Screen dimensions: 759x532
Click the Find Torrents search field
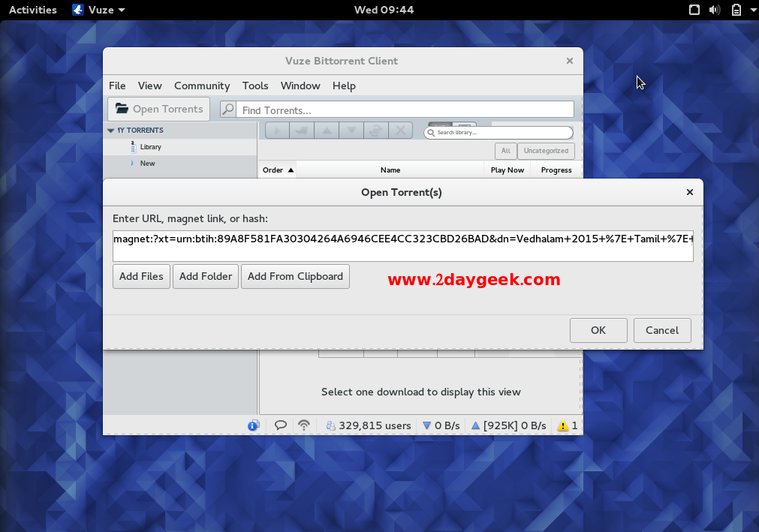tap(405, 110)
